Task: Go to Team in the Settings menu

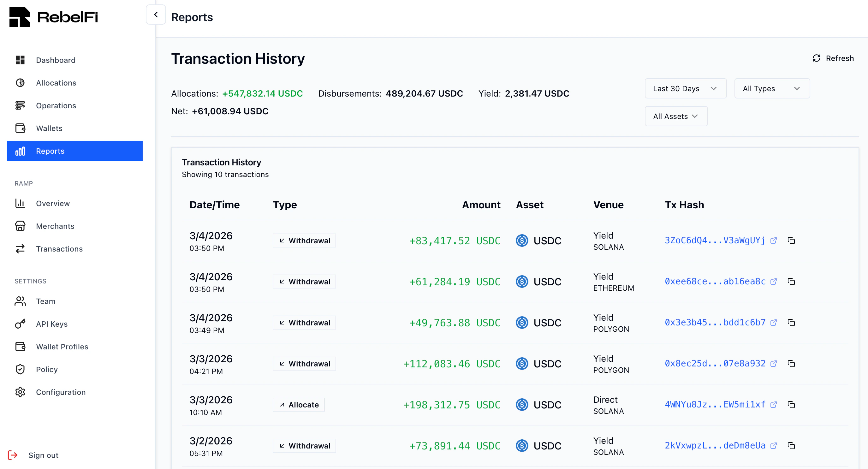Action: pos(20,301)
